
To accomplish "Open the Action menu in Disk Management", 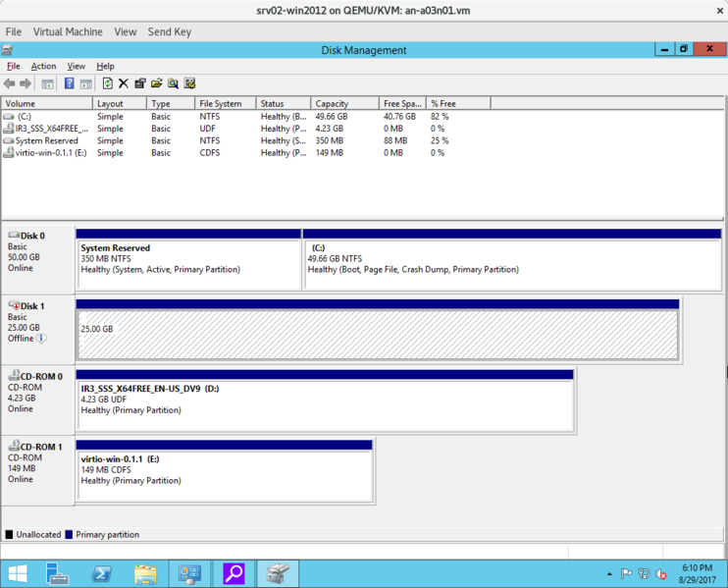I will pos(43,66).
